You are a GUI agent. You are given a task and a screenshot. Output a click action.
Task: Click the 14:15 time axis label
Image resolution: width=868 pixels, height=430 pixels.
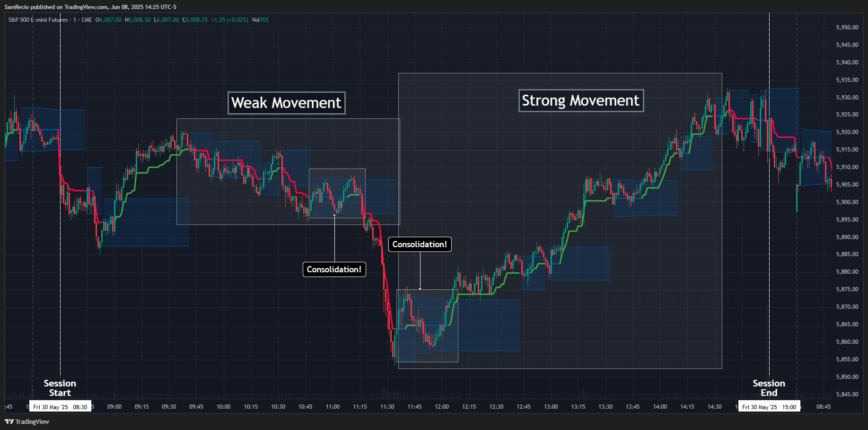(687, 407)
